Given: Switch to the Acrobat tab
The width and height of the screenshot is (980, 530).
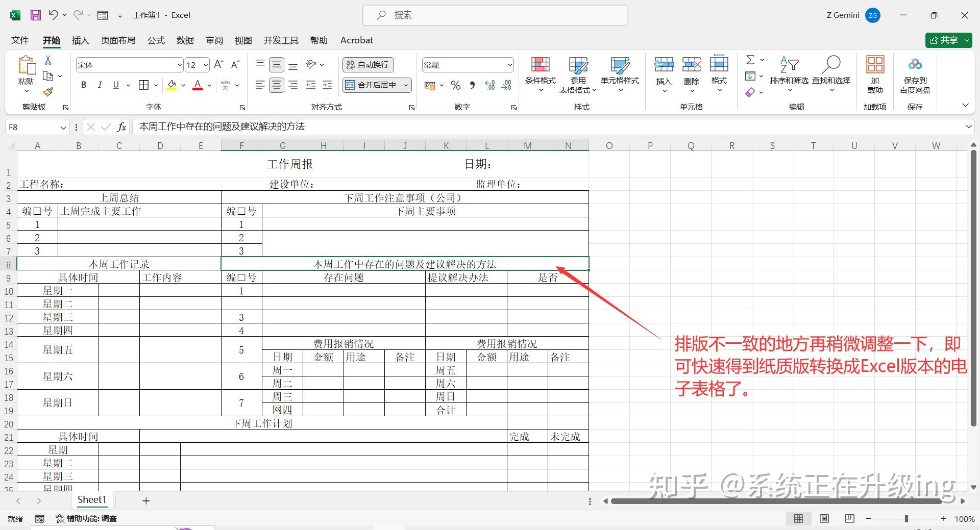Looking at the screenshot, I should (x=357, y=40).
